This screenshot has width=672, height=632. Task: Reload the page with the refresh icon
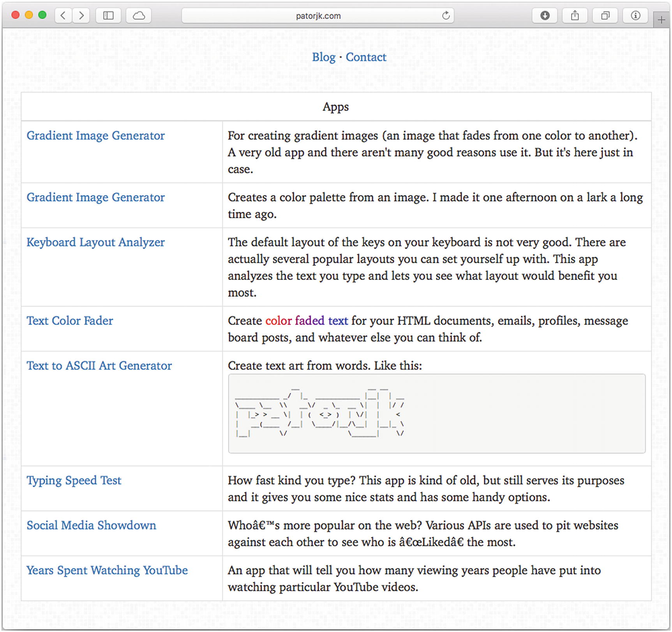tap(446, 16)
